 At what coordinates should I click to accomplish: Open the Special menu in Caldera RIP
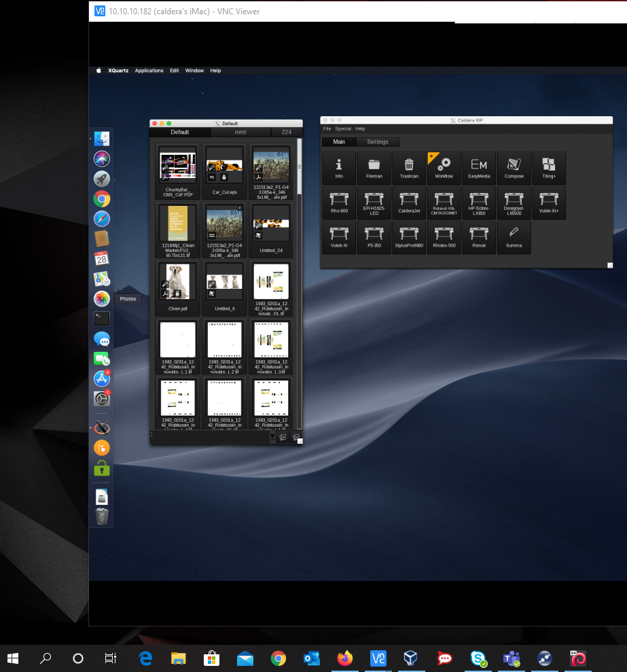(343, 128)
